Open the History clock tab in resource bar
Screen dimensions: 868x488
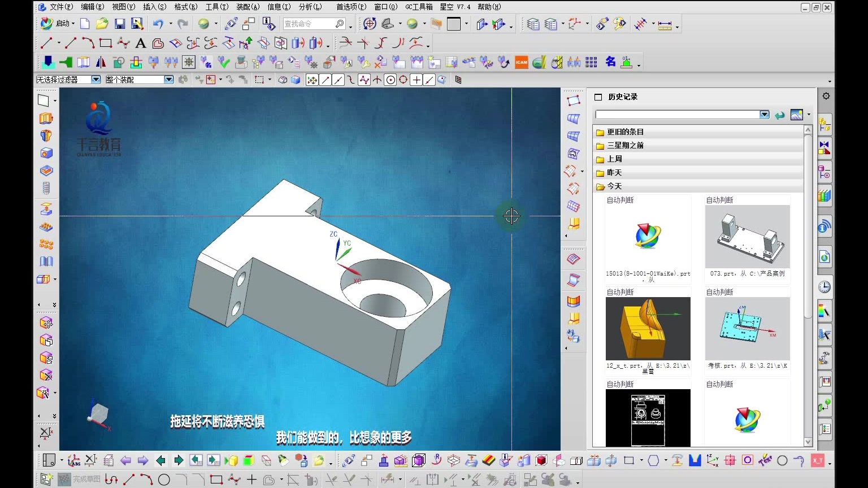pos(824,286)
